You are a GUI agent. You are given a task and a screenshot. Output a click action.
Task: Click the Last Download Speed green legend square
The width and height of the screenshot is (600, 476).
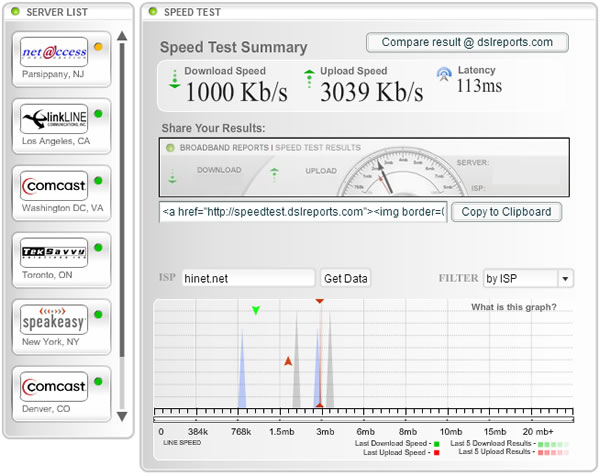(437, 444)
